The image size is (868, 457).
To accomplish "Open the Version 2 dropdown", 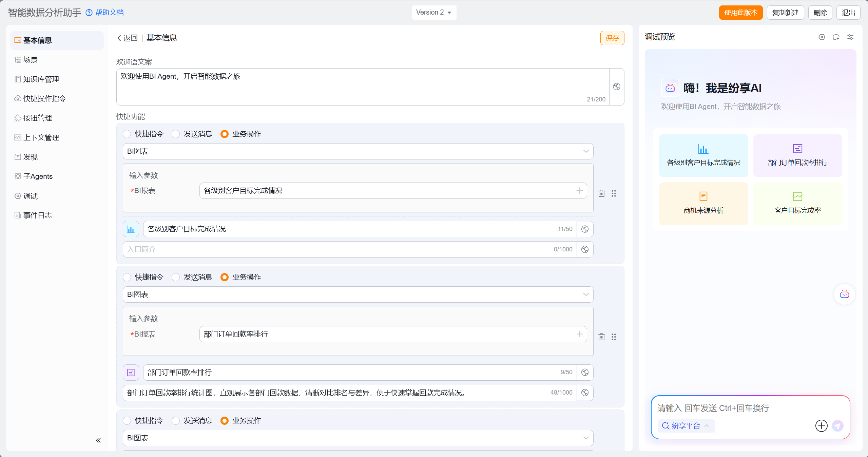I will tap(434, 13).
